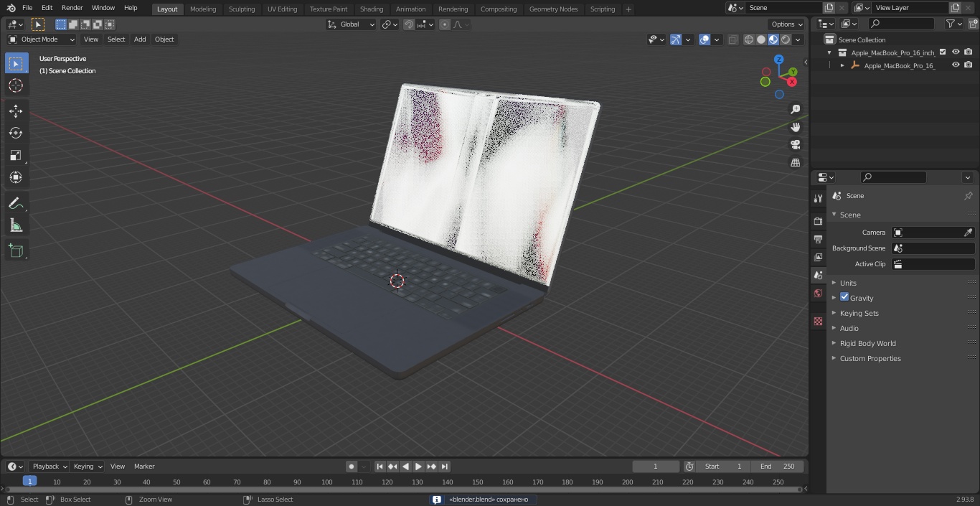Switch to the Shading workspace tab
Image resolution: width=980 pixels, height=506 pixels.
click(372, 9)
